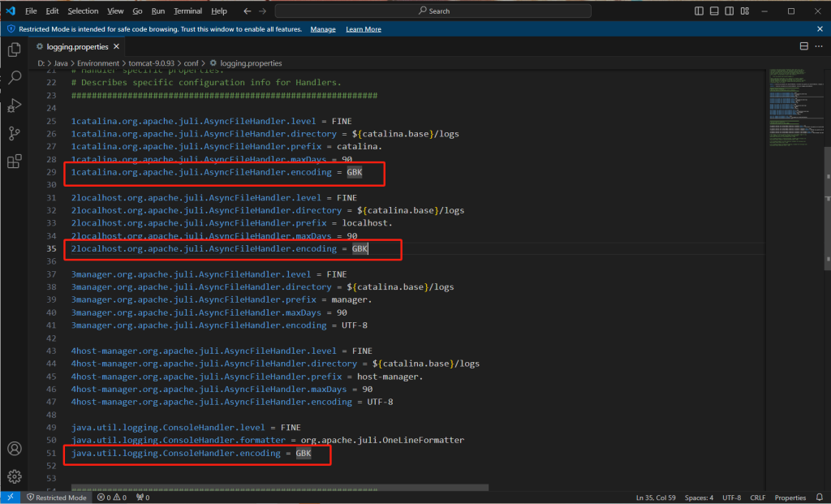Open the View menu
This screenshot has height=504, width=831.
[x=115, y=11]
